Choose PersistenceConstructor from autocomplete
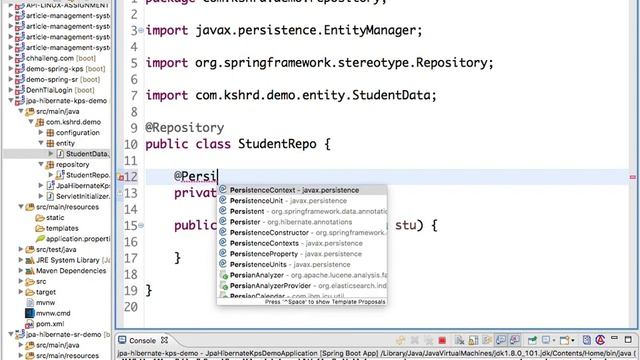 pos(302,232)
